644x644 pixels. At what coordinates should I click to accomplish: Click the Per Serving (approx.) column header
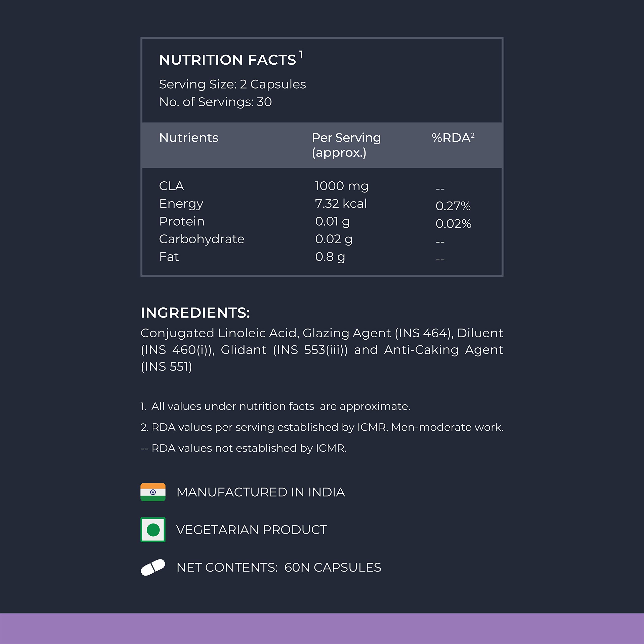tap(346, 145)
